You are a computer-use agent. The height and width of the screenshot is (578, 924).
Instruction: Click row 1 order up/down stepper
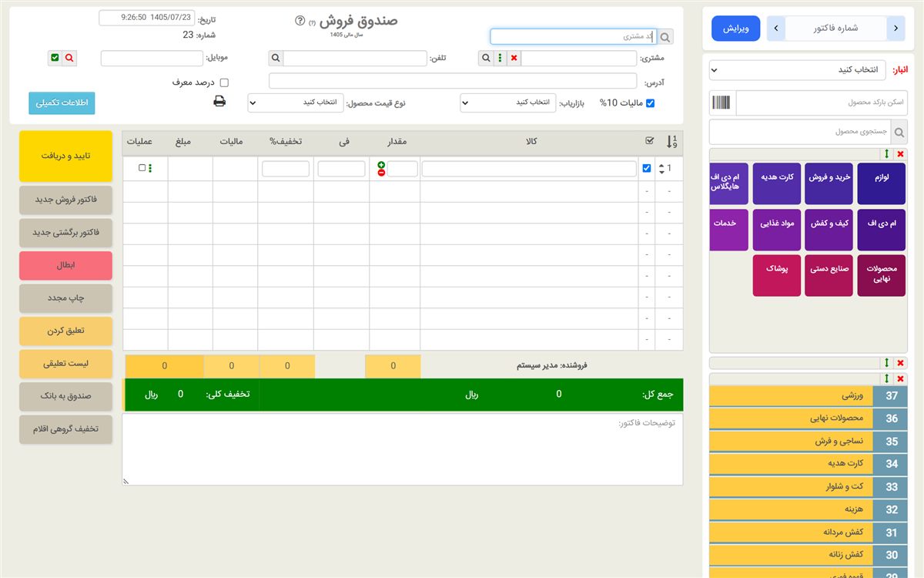[x=661, y=168]
